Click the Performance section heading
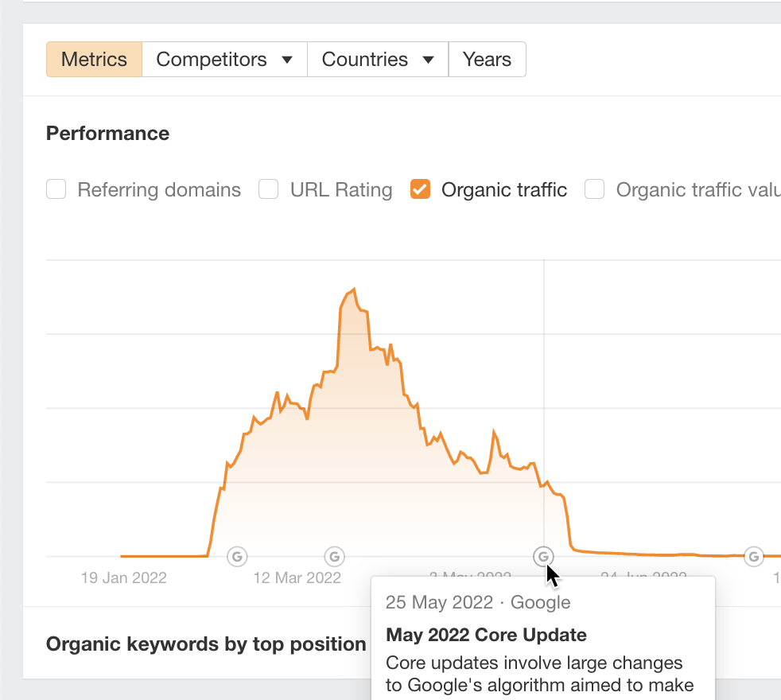The image size is (781, 700). (107, 134)
